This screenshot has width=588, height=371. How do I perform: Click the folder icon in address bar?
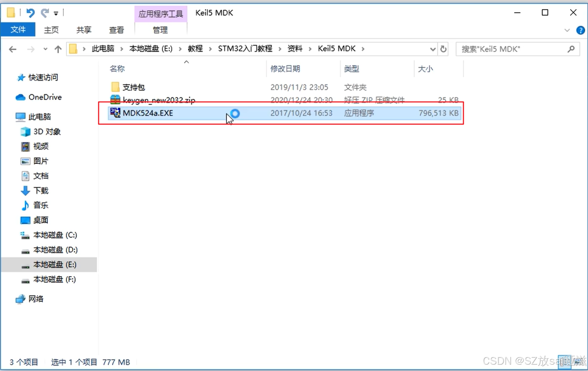(x=73, y=49)
